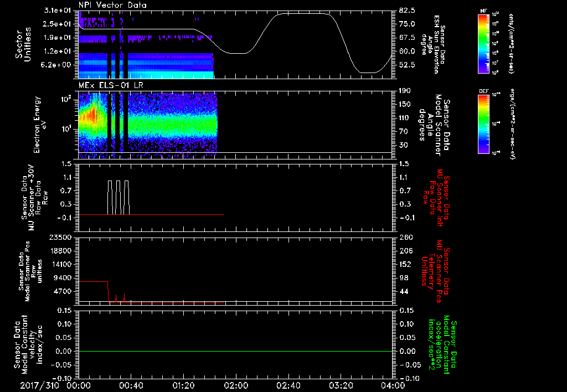The image size is (567, 392).
Task: Click the "Electron Energy eV" axis label
Action: click(41, 125)
